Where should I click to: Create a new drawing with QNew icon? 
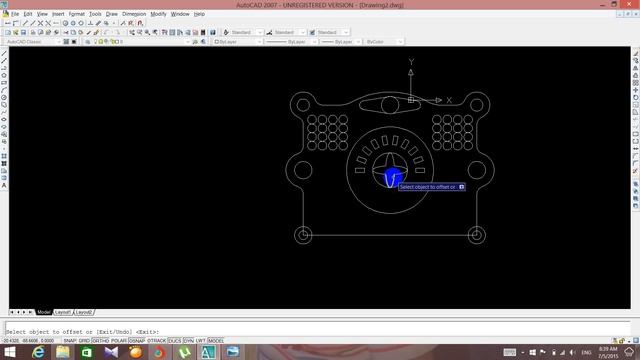point(8,32)
